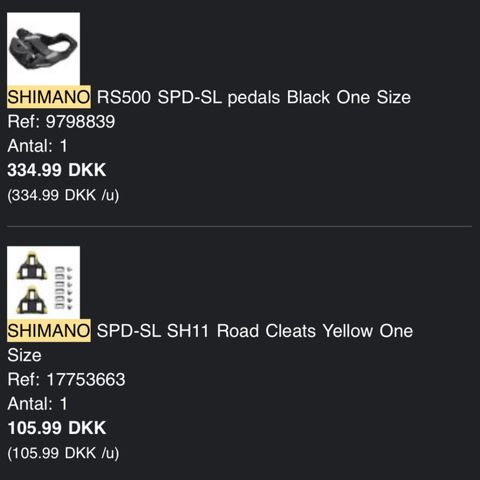Click the Antal quantity for the cleats
This screenshot has height=480, width=480.
tap(37, 404)
